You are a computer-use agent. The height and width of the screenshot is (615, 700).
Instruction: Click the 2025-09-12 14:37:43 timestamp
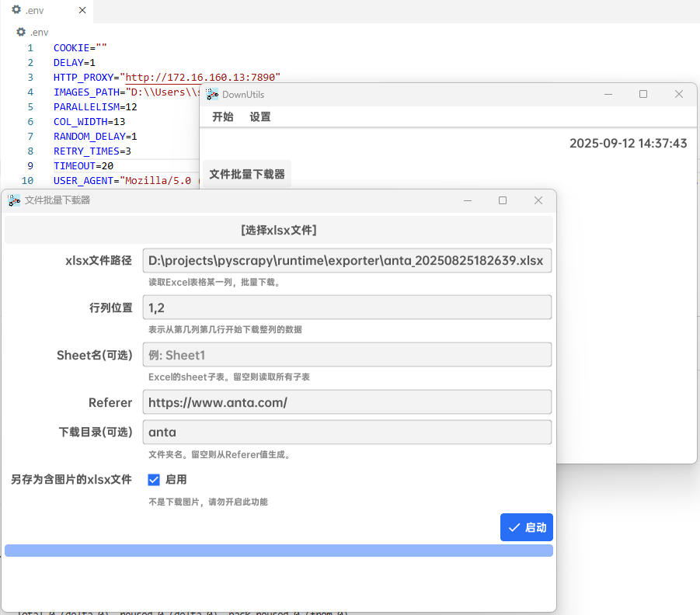[x=628, y=143]
